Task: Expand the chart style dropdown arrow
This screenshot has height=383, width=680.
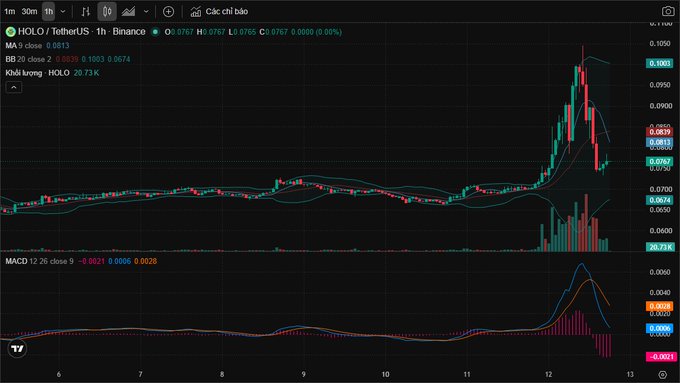Action: [146, 11]
